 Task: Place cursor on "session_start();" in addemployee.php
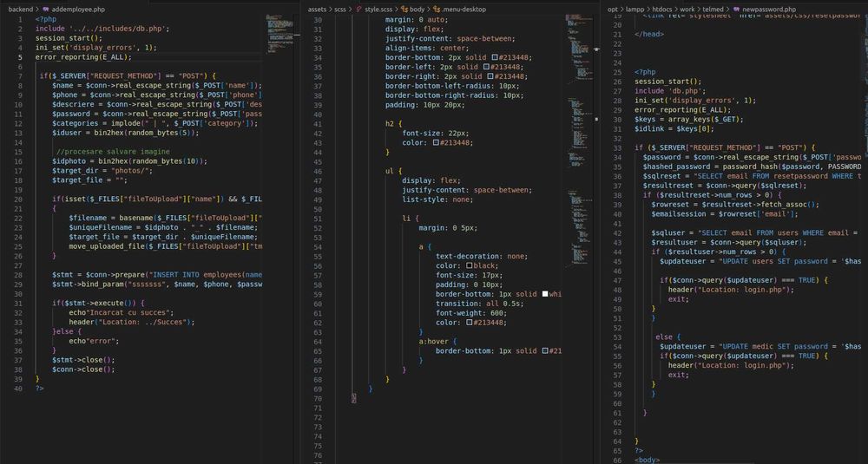(69, 38)
